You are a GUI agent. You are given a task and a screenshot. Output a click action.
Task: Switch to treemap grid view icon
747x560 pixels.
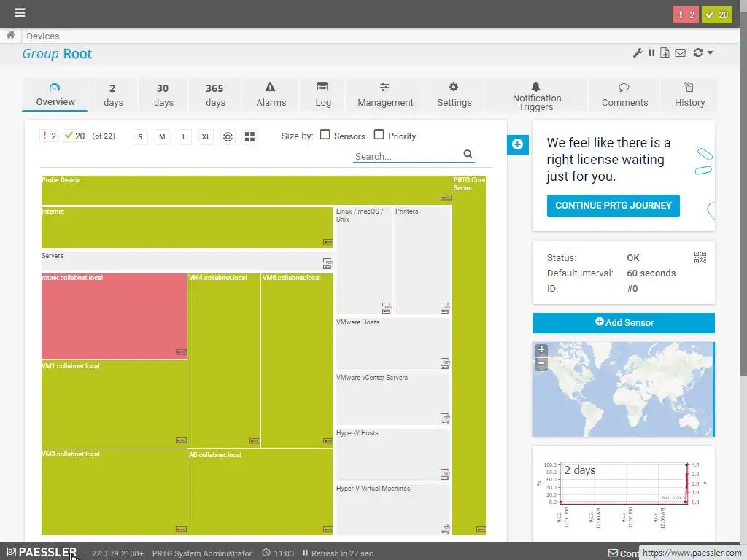(x=249, y=136)
